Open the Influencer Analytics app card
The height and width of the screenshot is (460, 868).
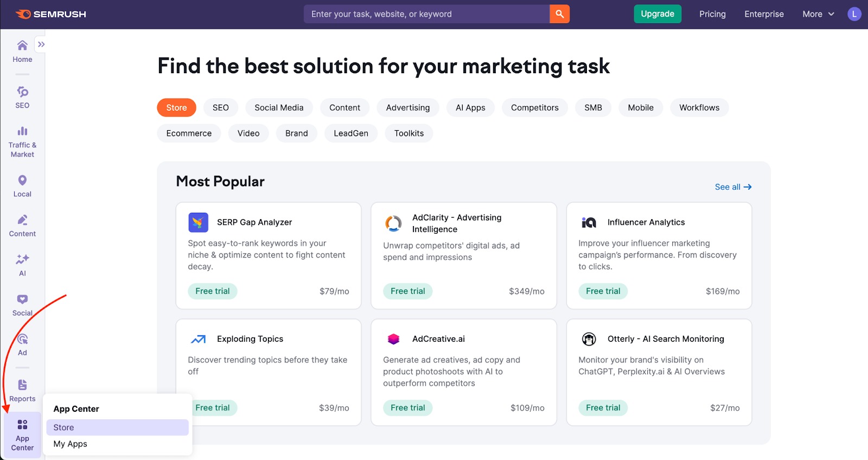point(659,255)
